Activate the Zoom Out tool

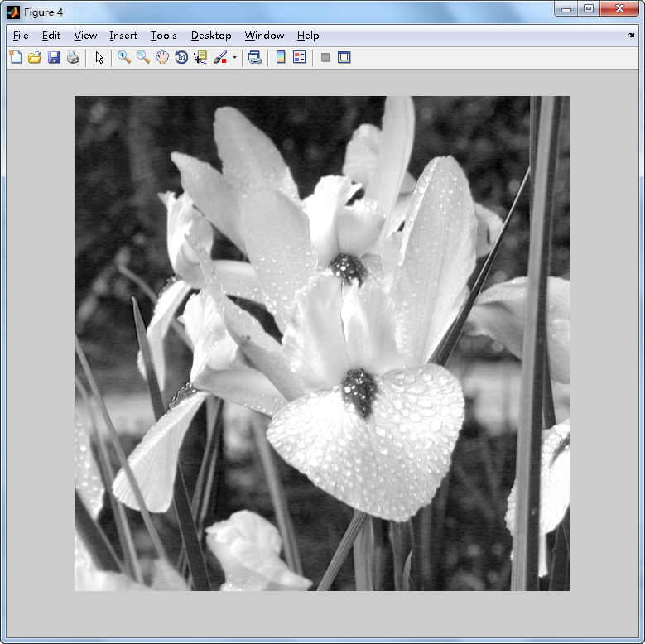[x=143, y=57]
